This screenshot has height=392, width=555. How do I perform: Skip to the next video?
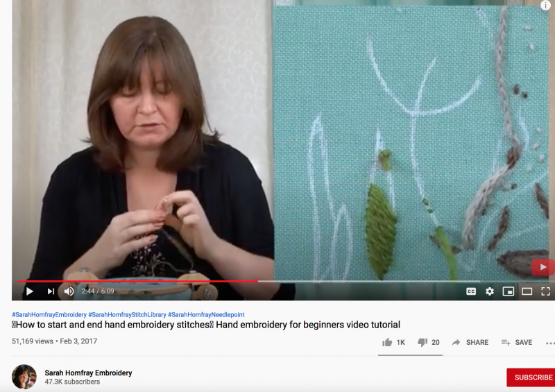[x=51, y=291]
